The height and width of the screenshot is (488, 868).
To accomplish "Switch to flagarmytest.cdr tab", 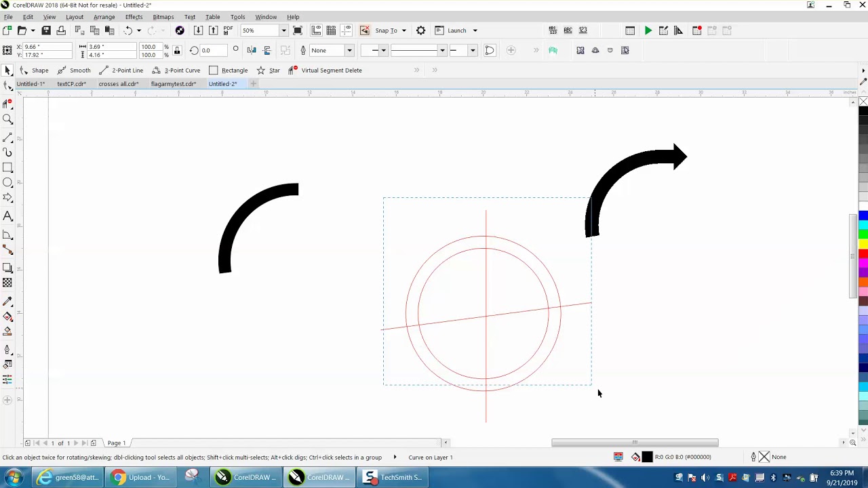I will point(174,84).
